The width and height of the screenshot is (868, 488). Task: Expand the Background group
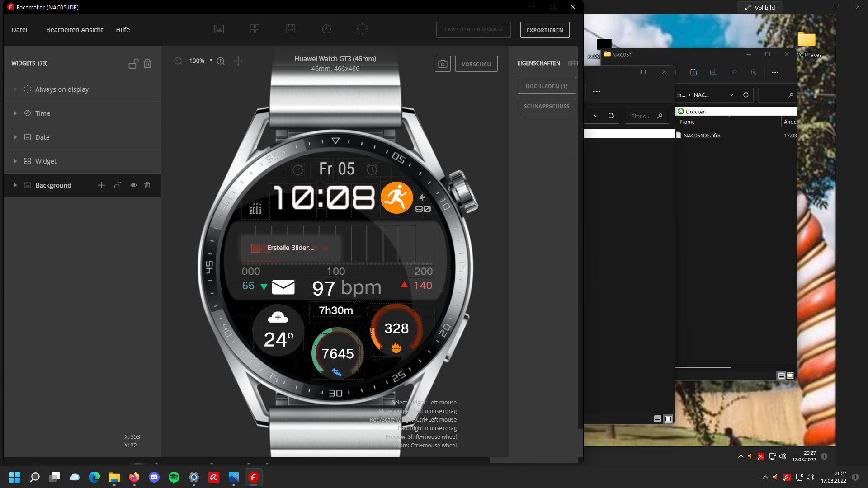(x=15, y=185)
